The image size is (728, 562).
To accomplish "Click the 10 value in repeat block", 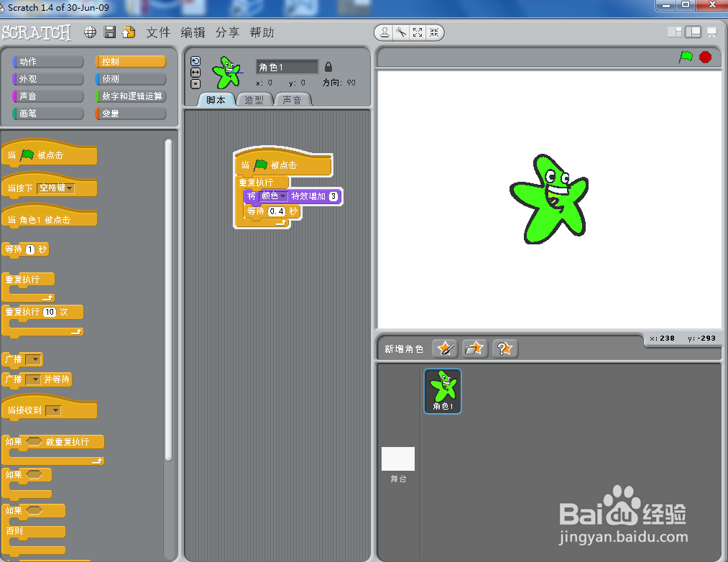I will 50,312.
